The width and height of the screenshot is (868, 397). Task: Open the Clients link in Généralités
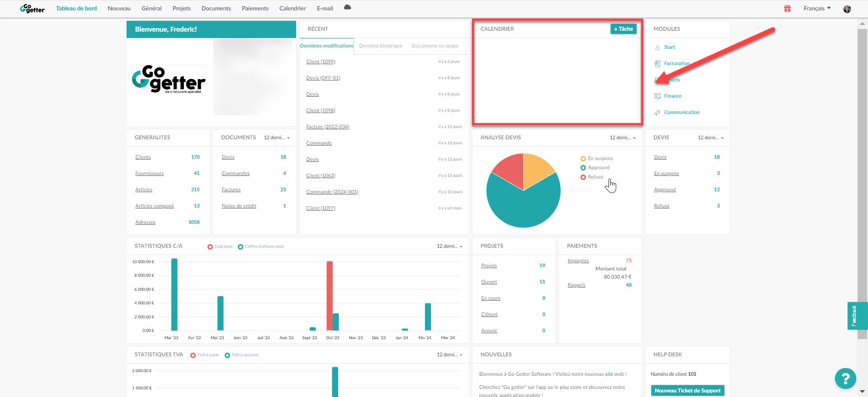point(143,157)
